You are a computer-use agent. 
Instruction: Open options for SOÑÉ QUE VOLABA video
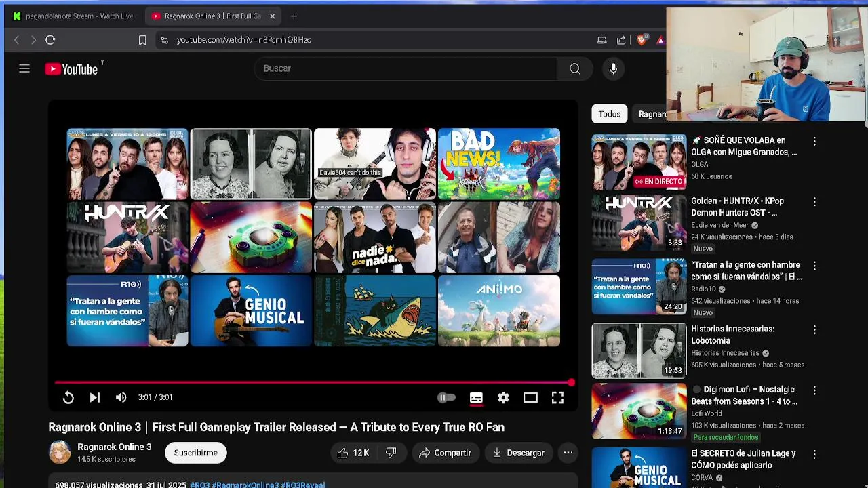814,142
